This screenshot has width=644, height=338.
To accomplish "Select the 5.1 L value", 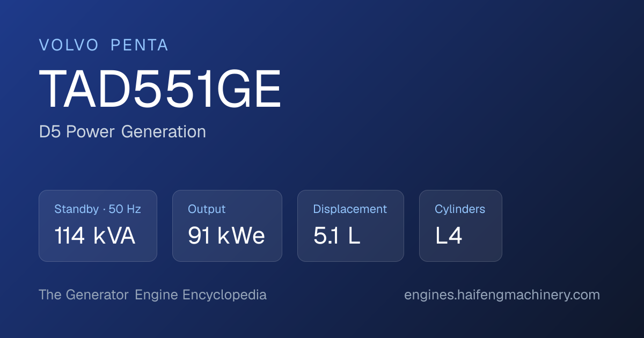I will pyautogui.click(x=336, y=236).
